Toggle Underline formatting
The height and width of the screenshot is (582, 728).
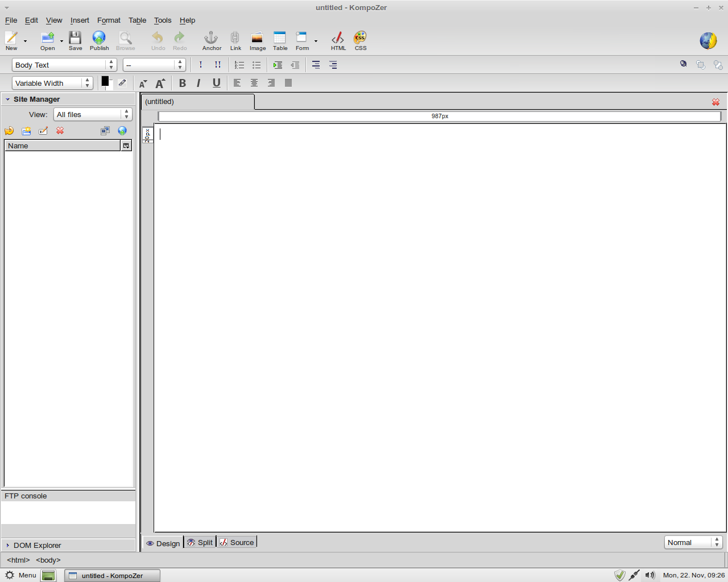[217, 83]
